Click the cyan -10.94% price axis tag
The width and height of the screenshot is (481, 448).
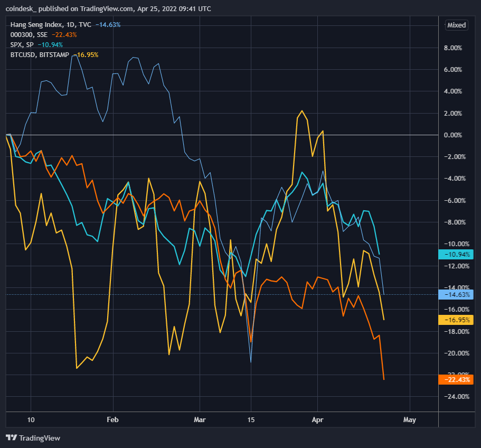click(456, 255)
